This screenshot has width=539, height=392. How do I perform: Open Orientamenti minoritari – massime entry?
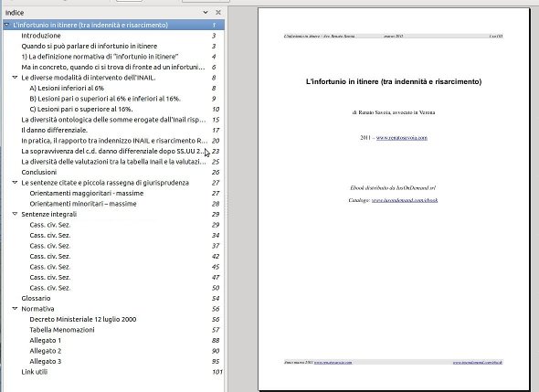[83, 204]
